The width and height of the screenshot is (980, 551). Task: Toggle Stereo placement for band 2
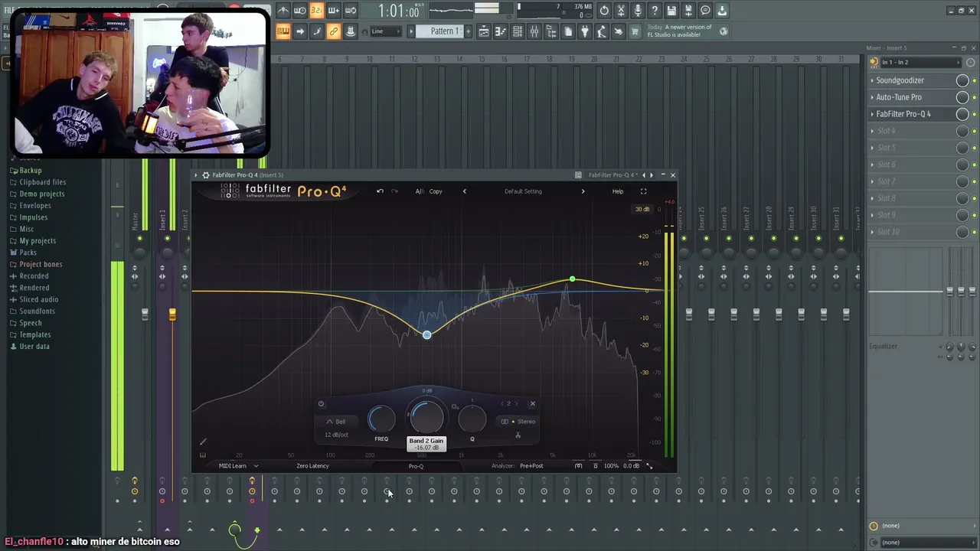518,422
